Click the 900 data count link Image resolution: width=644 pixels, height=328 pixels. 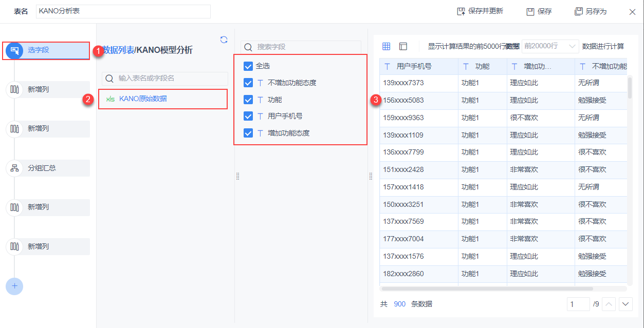(399, 304)
